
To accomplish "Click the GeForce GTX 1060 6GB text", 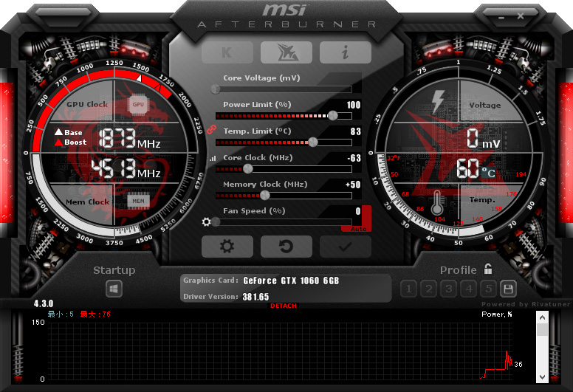I will [x=291, y=281].
